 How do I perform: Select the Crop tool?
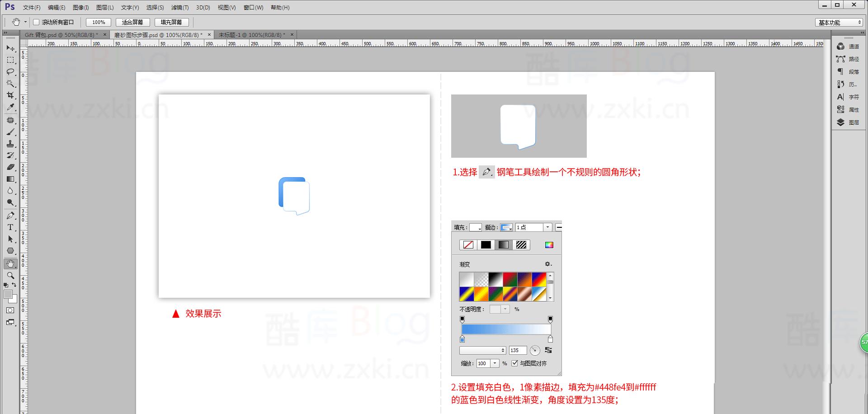pos(10,96)
